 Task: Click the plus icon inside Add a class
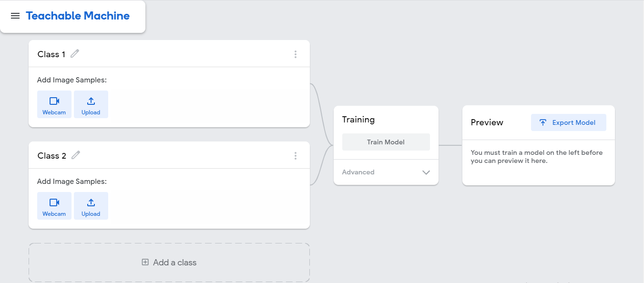pos(145,262)
